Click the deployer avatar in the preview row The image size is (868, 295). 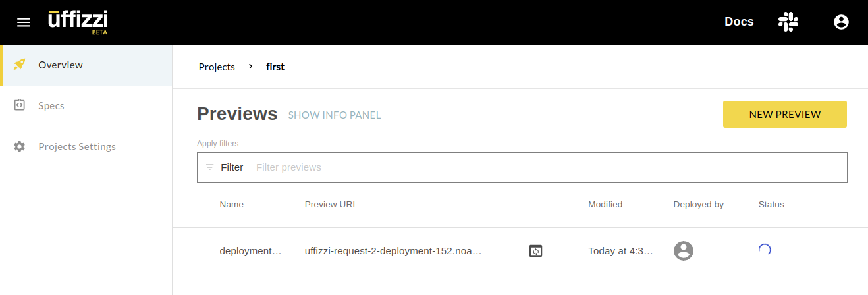pyautogui.click(x=684, y=251)
